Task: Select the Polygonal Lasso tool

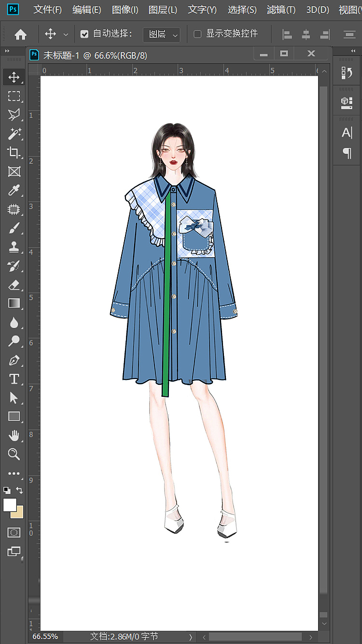Action: (x=14, y=115)
